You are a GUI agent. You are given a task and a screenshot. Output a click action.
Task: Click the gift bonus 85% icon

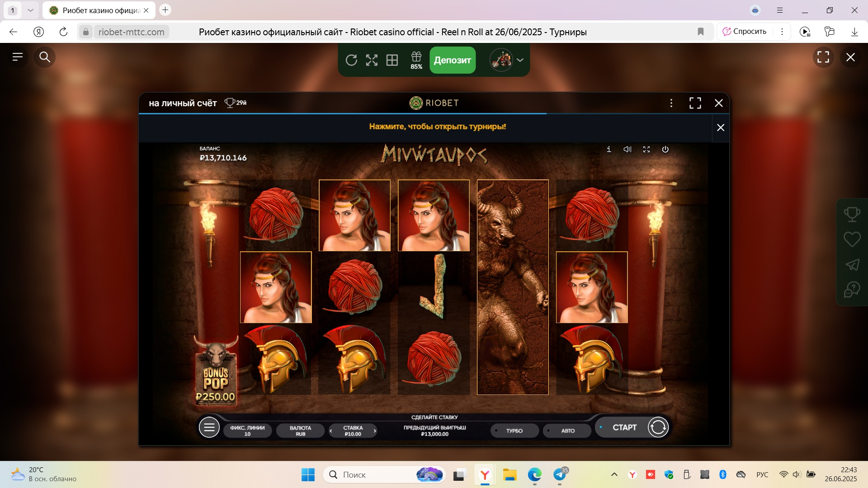pyautogui.click(x=416, y=60)
